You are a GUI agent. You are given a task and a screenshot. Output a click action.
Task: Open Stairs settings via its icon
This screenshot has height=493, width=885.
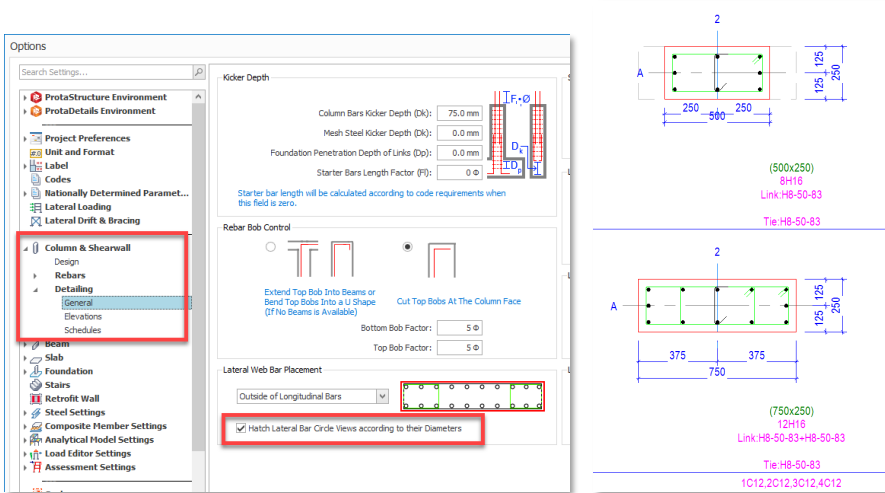pyautogui.click(x=36, y=384)
